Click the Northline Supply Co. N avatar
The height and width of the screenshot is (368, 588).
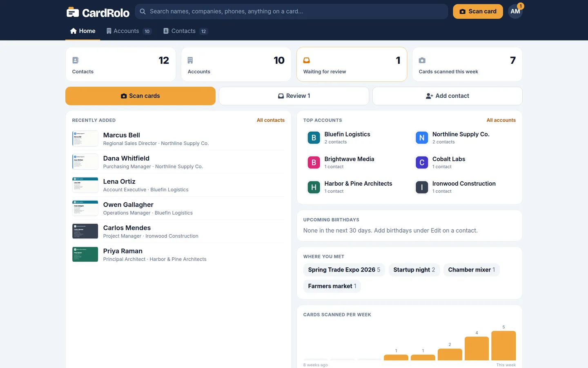pos(422,138)
